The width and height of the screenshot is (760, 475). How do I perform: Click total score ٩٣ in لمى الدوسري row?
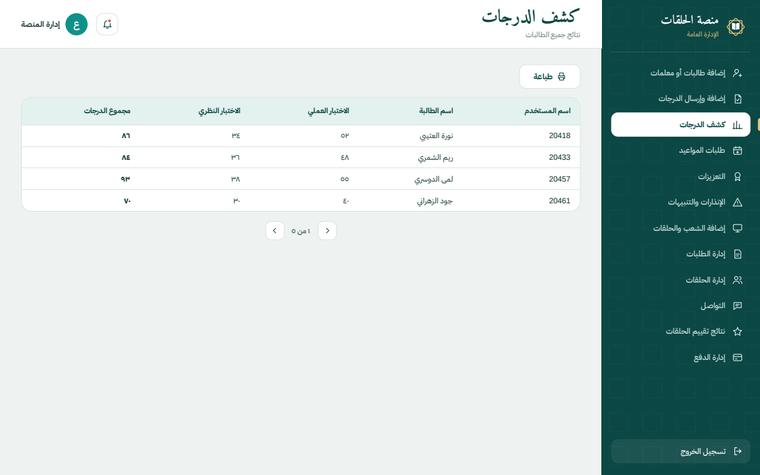[x=126, y=179]
